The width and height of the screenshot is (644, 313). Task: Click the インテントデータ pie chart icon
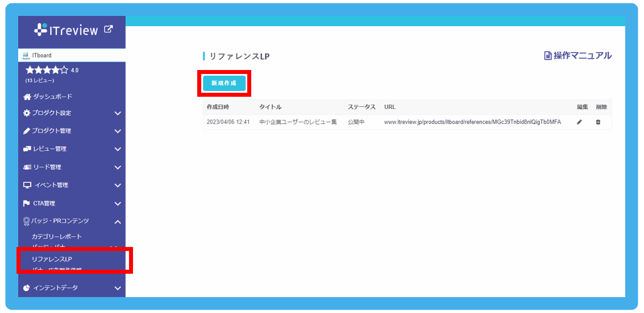point(27,288)
